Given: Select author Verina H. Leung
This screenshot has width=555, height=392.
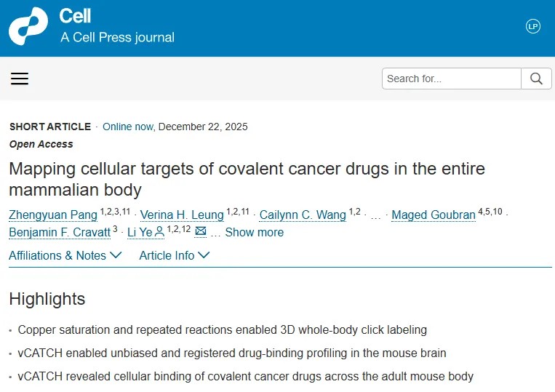Looking at the screenshot, I should coord(182,215).
